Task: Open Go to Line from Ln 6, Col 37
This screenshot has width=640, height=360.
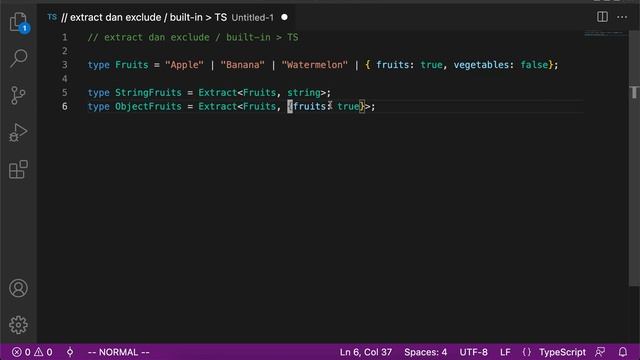Action: 366,352
